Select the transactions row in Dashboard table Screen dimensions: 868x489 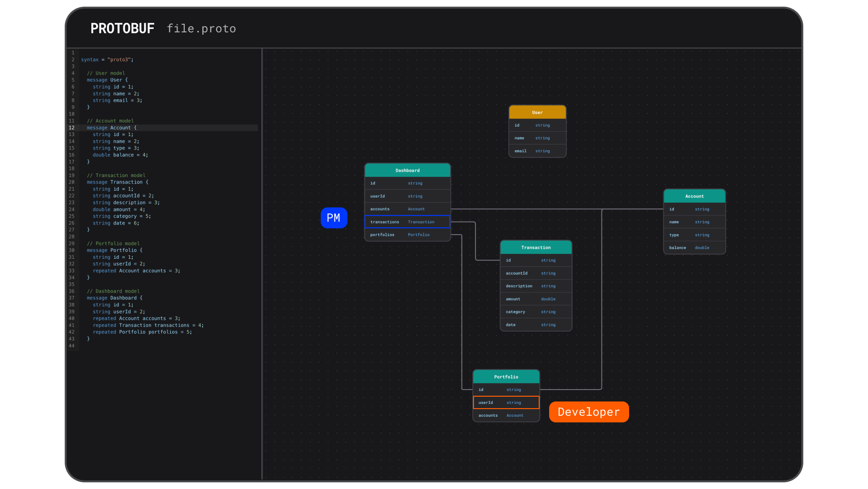coord(407,222)
